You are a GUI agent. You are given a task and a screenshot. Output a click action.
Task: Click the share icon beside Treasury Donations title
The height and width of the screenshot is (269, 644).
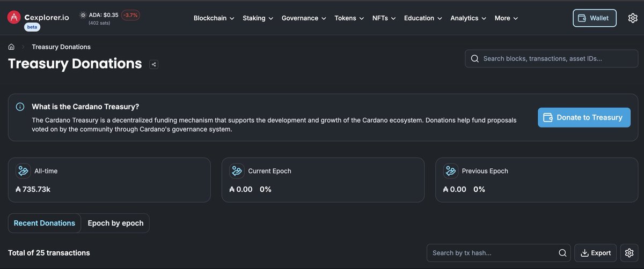(154, 64)
